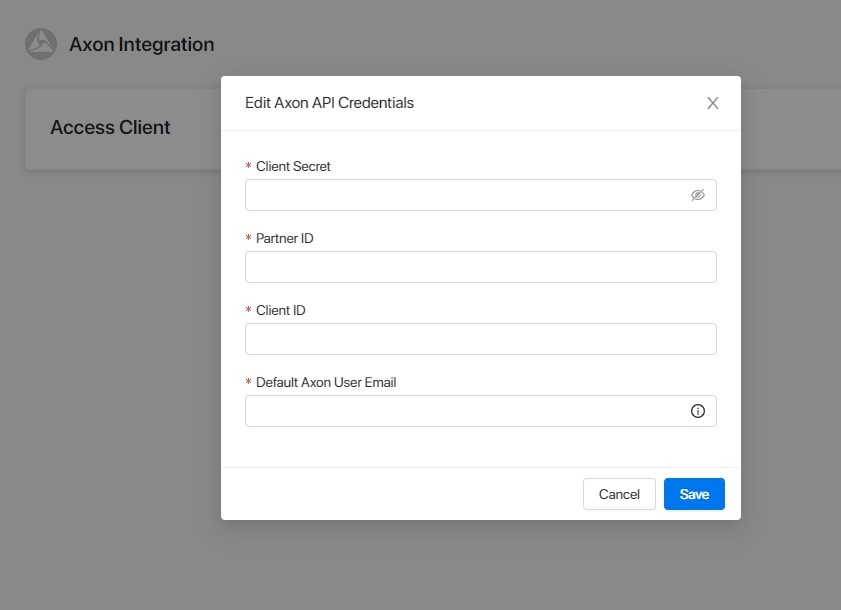Toggle Client Secret visibility eye icon
This screenshot has height=610, width=841.
tap(698, 195)
